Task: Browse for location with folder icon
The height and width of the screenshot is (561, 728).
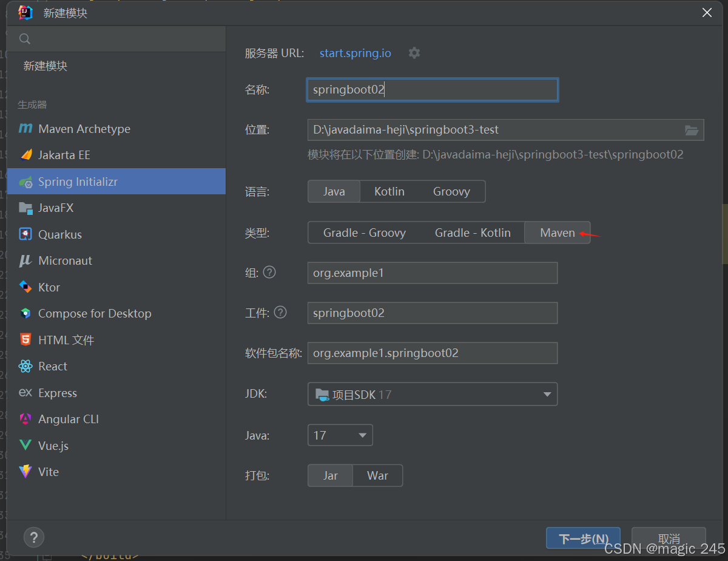Action: click(692, 130)
